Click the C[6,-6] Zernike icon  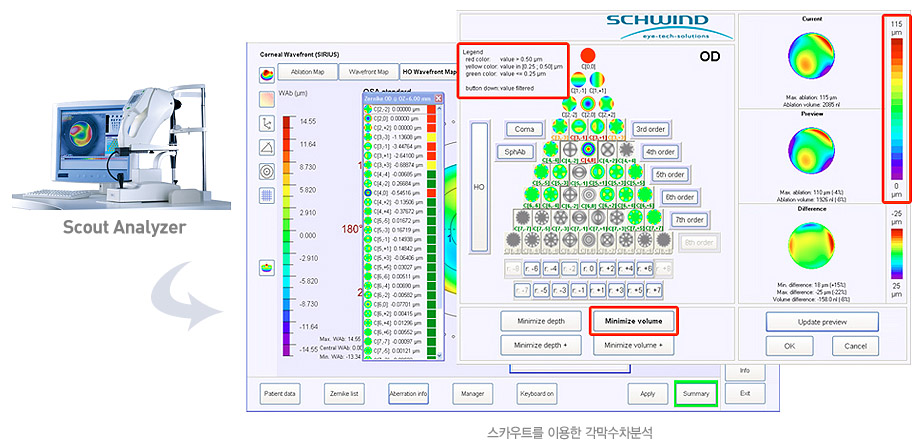pyautogui.click(x=532, y=194)
